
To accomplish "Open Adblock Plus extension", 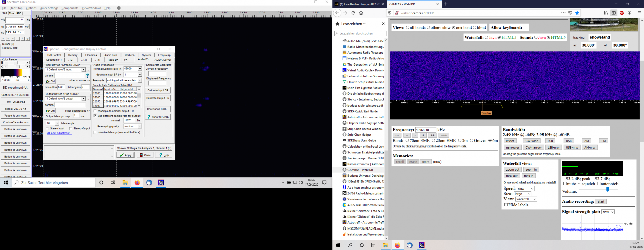I will (622, 13).
